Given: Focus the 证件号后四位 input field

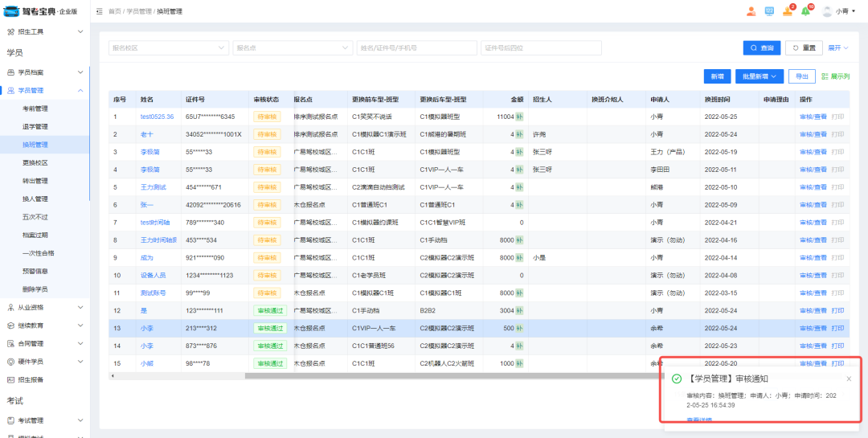Looking at the screenshot, I should 541,48.
